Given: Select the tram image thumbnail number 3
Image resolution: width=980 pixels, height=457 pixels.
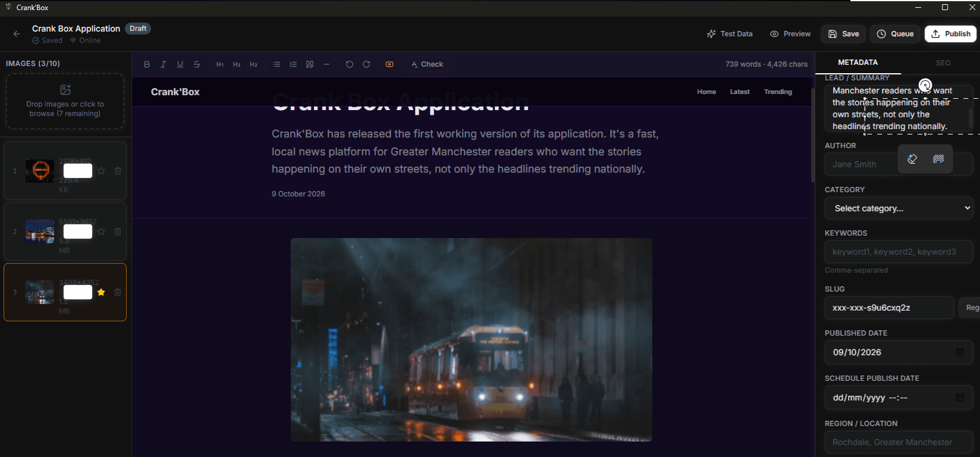Looking at the screenshot, I should 40,292.
